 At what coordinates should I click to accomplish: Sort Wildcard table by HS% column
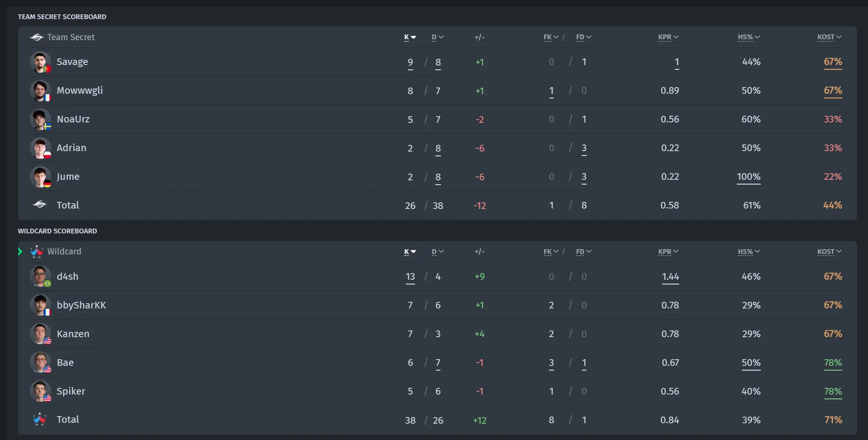coord(749,252)
